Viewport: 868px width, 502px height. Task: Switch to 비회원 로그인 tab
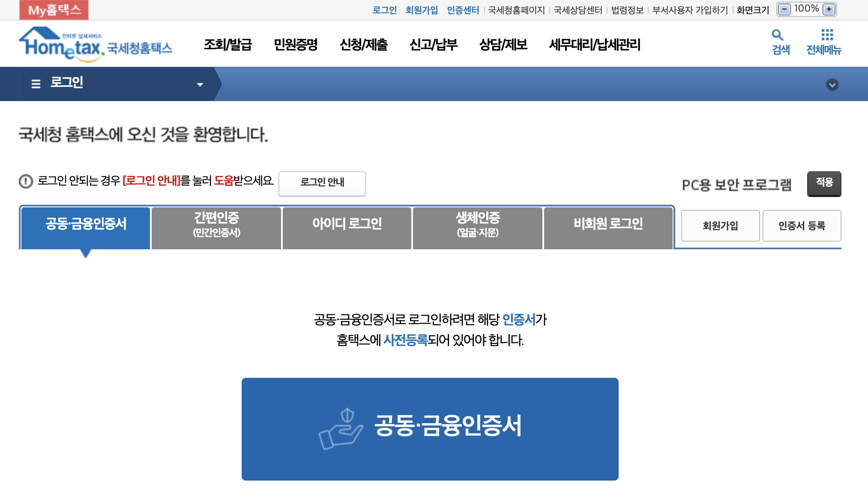[x=608, y=227]
